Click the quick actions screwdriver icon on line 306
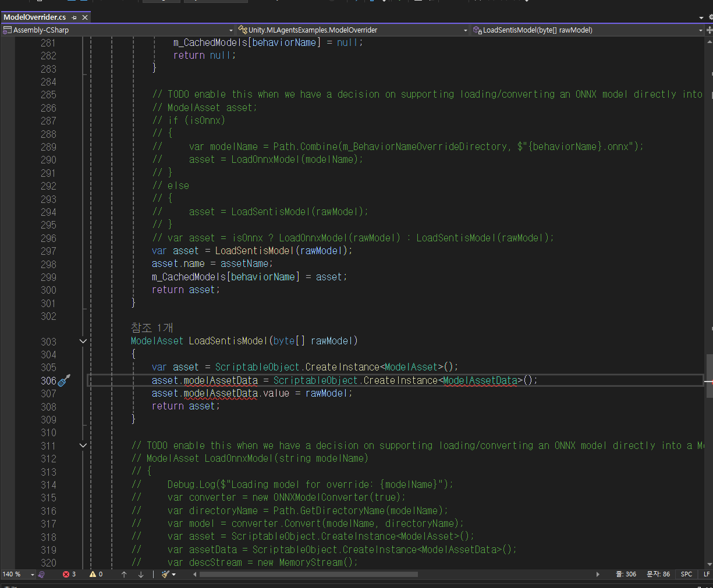Image resolution: width=713 pixels, height=588 pixels. [x=64, y=381]
